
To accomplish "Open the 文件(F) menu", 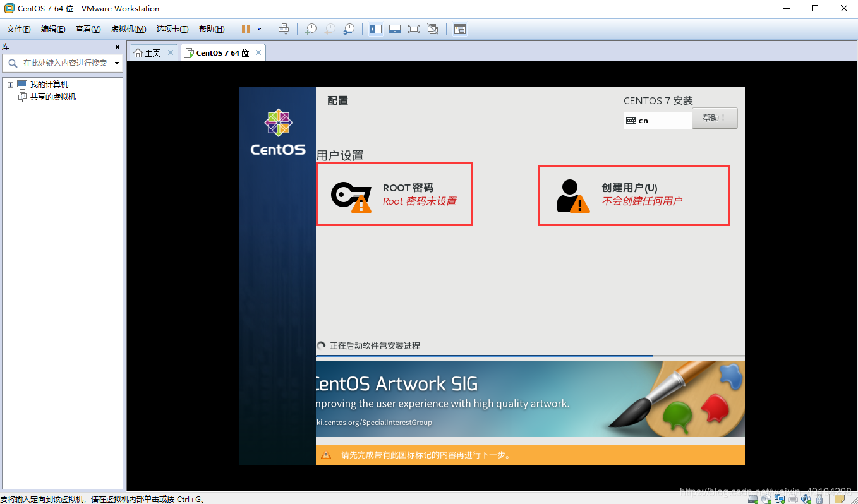I will 18,29.
